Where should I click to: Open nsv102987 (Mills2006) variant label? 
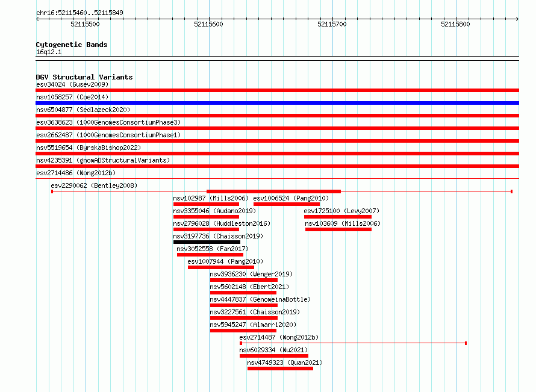[211, 198]
